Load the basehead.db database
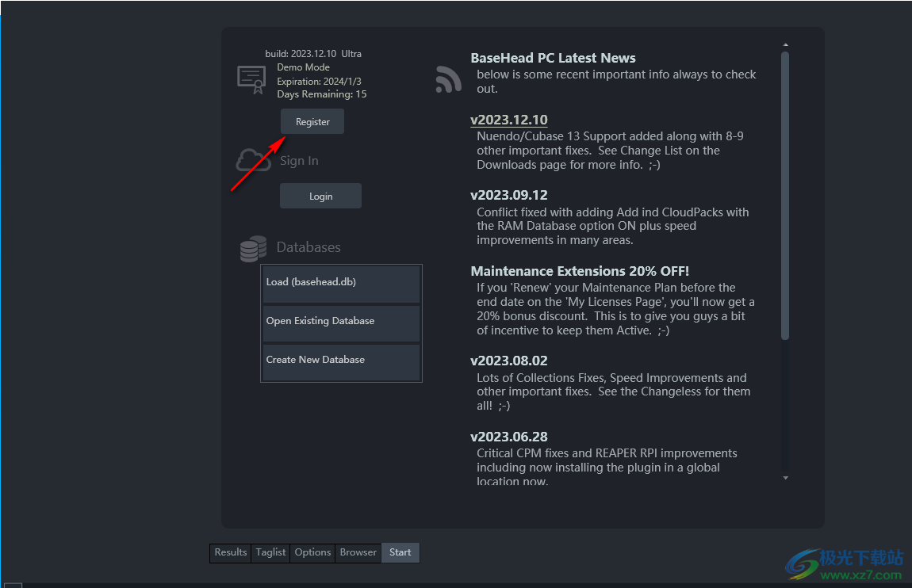Viewport: 912px width, 588px height. (341, 283)
